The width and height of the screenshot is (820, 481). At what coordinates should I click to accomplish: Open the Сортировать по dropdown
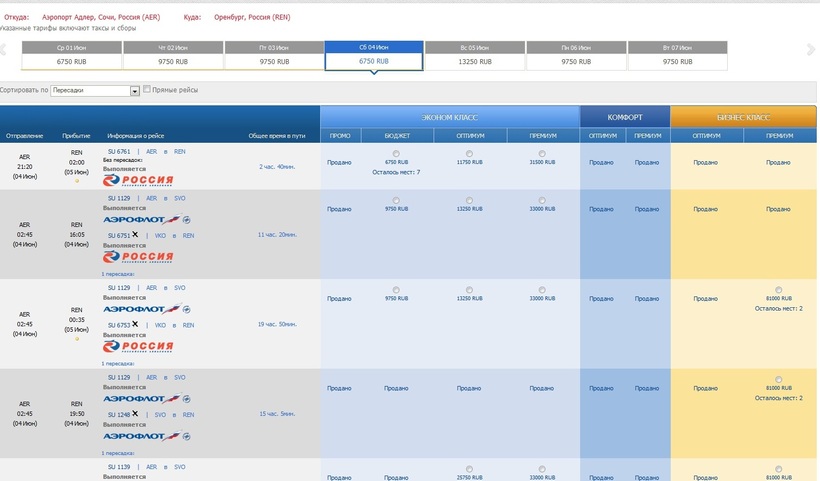tap(135, 91)
